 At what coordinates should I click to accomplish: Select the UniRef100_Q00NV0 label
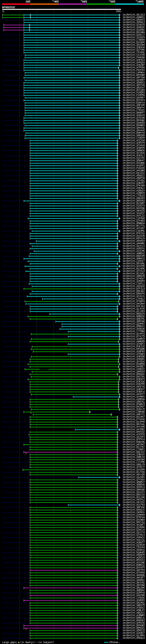(133, 397)
